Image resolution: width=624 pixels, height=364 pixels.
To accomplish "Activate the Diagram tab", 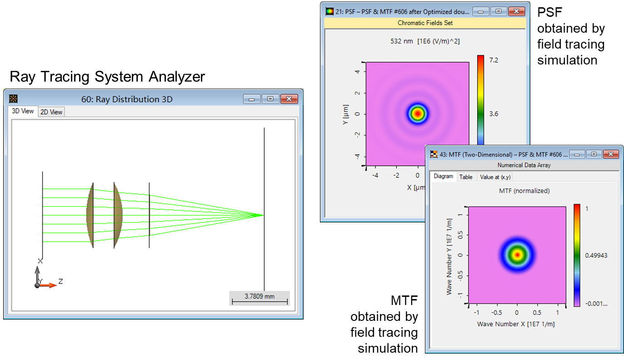I will (443, 177).
